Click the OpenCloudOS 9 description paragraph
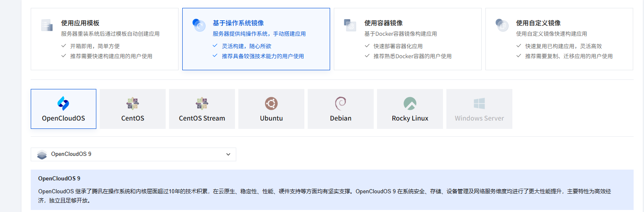The height and width of the screenshot is (212, 644). (324, 196)
